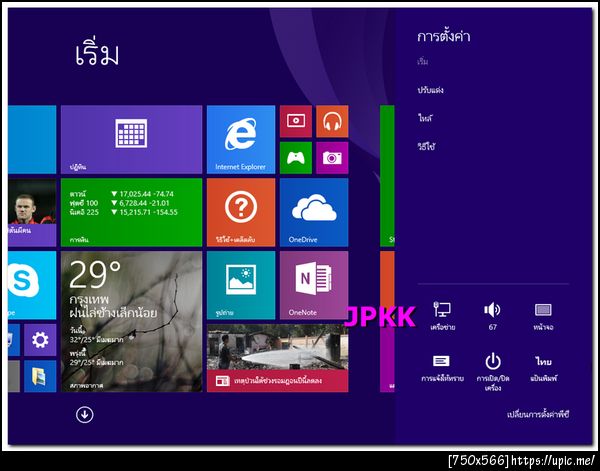The height and width of the screenshot is (471, 600).
Task: Open the Help and Tips tile
Action: pos(241,212)
